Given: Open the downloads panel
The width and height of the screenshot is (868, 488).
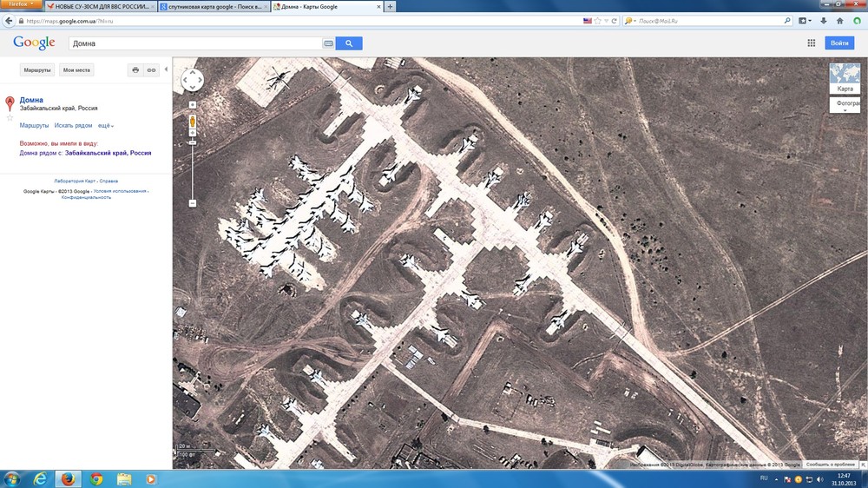Looking at the screenshot, I should click(824, 21).
